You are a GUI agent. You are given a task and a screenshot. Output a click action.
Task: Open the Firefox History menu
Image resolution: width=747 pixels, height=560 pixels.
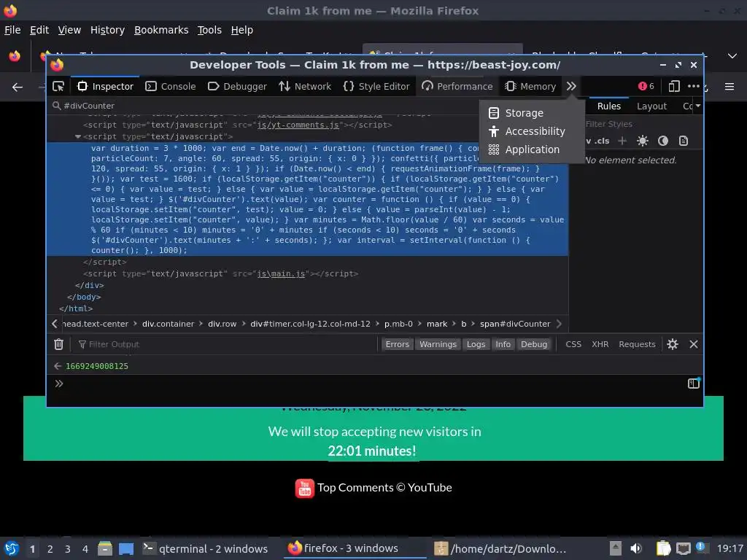tap(107, 30)
